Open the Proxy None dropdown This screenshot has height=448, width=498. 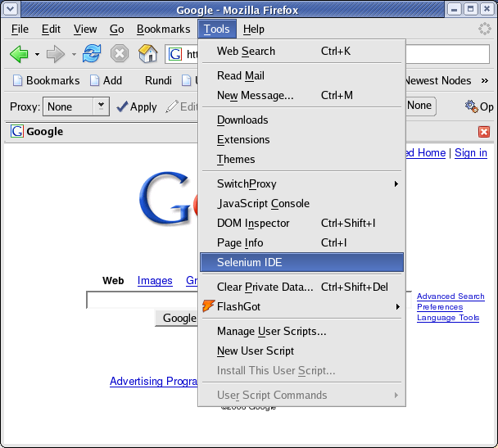pyautogui.click(x=76, y=106)
